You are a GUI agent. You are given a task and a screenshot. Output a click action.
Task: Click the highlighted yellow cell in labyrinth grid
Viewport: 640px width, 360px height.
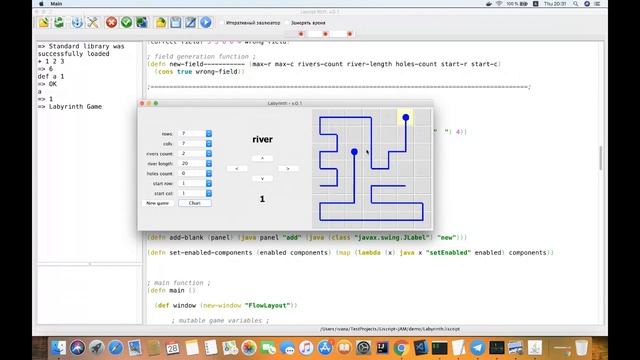pos(405,117)
